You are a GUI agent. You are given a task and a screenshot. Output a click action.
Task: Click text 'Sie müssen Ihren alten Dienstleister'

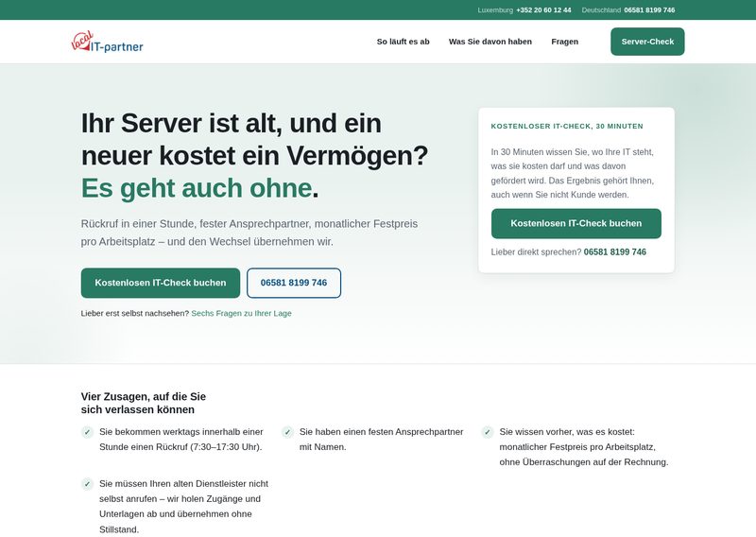tap(183, 507)
